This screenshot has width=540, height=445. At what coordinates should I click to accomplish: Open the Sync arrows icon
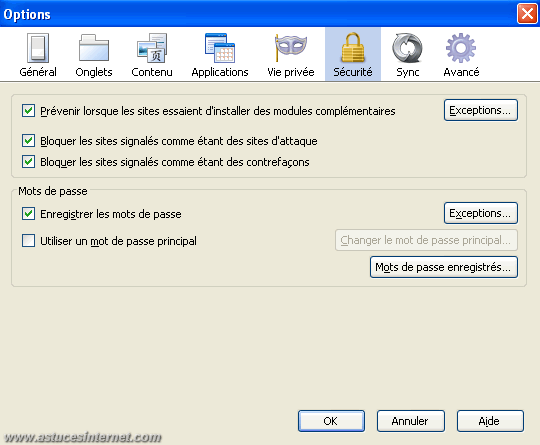click(x=407, y=48)
